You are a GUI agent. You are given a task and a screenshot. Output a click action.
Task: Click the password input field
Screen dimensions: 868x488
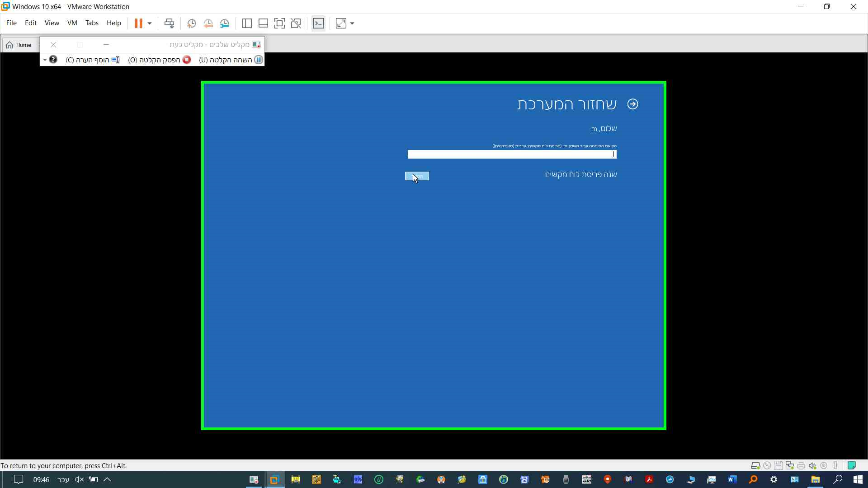pos(511,155)
